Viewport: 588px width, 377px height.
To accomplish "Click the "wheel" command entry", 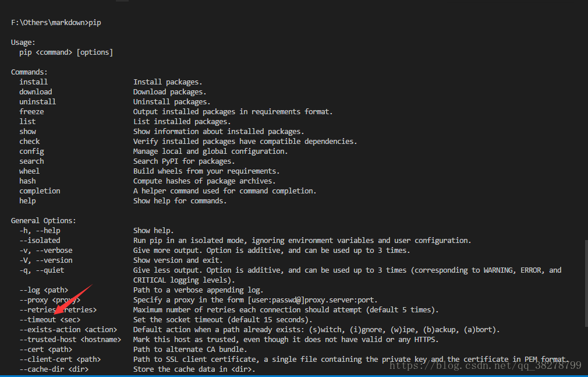I will click(30, 171).
